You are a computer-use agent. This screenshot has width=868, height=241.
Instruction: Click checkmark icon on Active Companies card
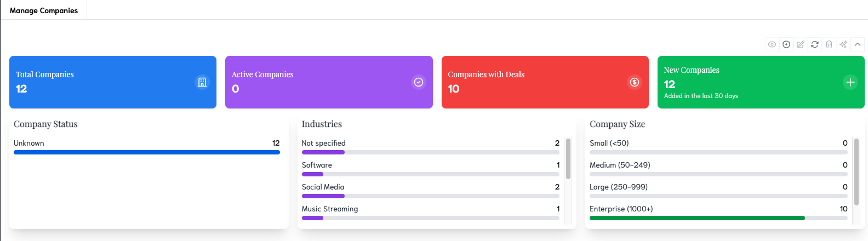point(419,82)
